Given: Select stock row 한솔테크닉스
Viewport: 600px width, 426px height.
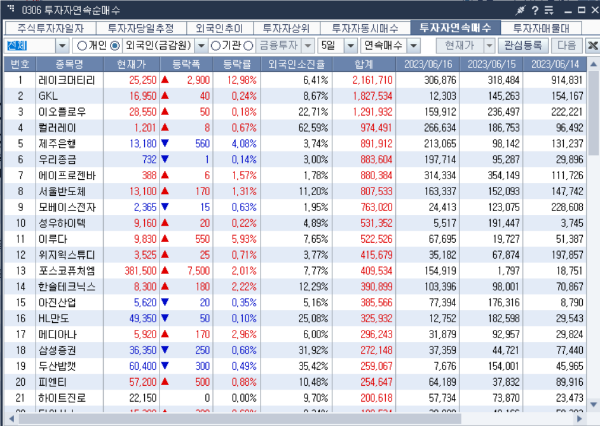Looking at the screenshot, I should point(295,287).
